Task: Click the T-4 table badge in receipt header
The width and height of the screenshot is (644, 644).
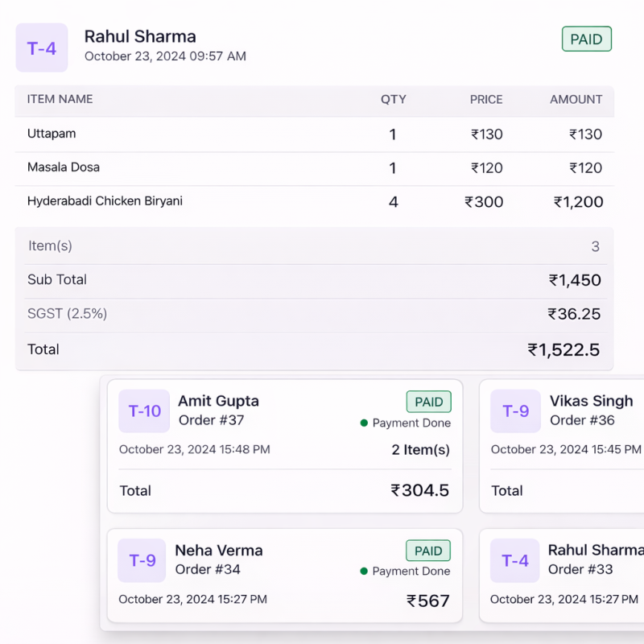Action: coord(42,47)
